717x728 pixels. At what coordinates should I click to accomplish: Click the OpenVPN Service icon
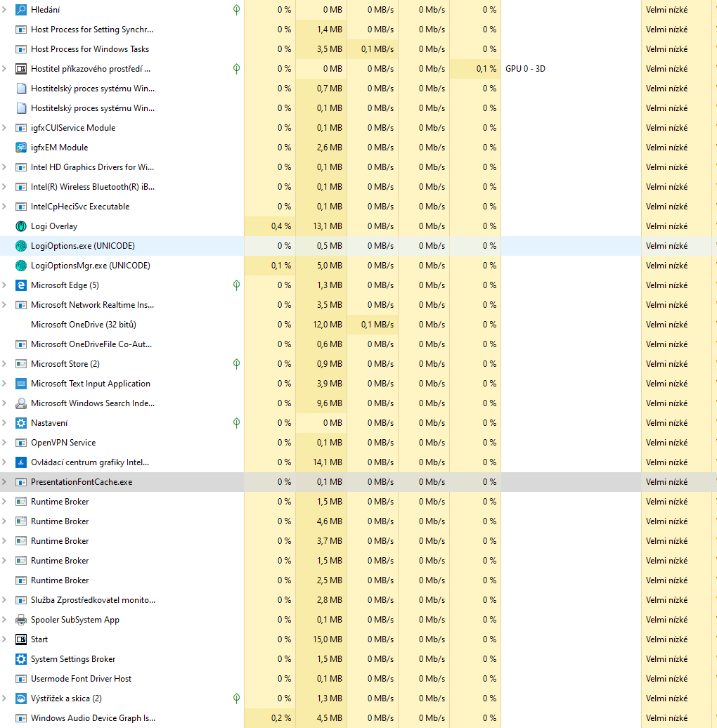tap(21, 443)
